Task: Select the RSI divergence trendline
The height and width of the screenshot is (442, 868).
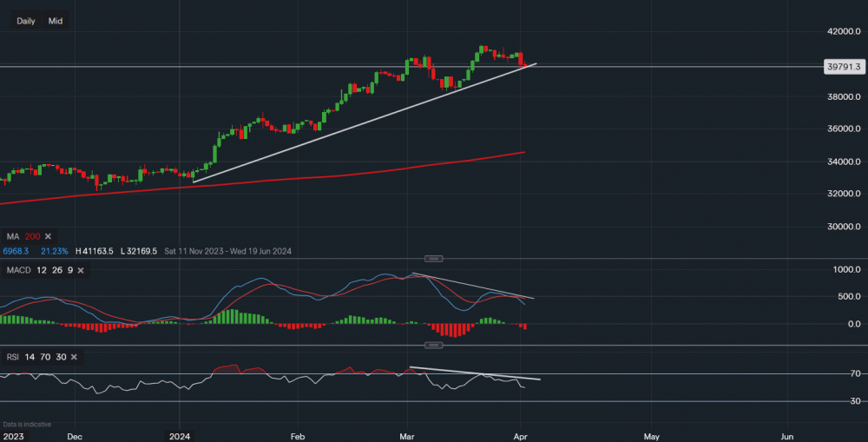Action: (x=473, y=373)
